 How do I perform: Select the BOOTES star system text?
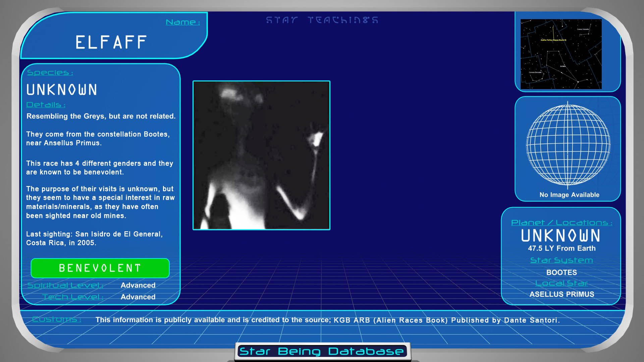(x=561, y=273)
